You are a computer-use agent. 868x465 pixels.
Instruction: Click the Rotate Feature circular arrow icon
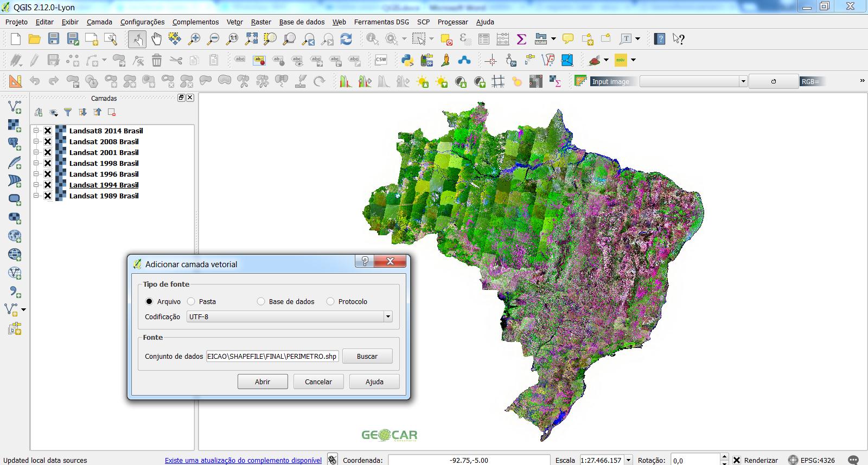pos(320,81)
